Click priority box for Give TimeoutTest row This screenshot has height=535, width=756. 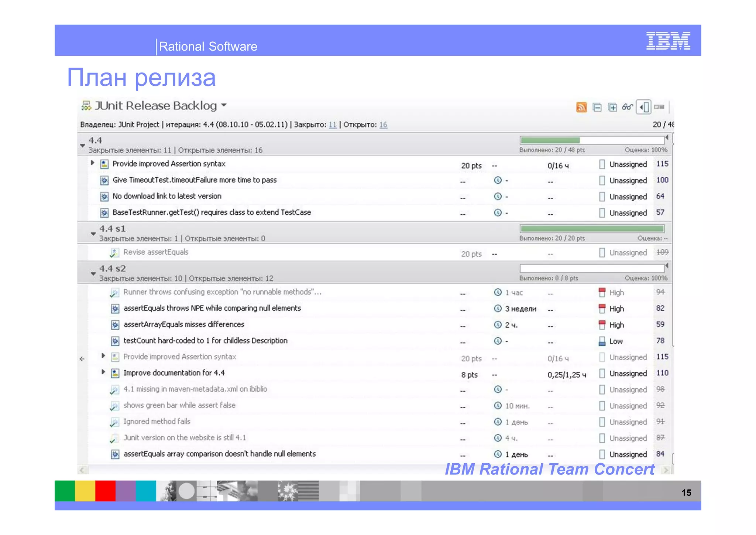602,181
